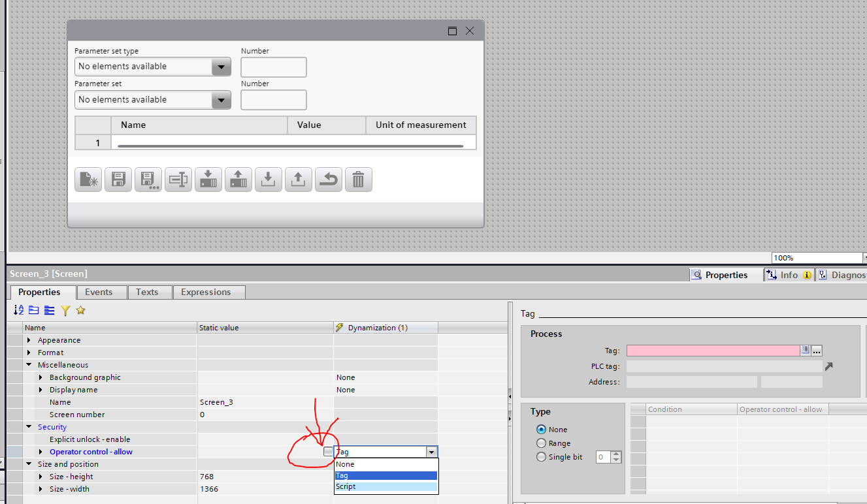Maximize the parameter set control window
This screenshot has width=867, height=504.
[x=452, y=31]
